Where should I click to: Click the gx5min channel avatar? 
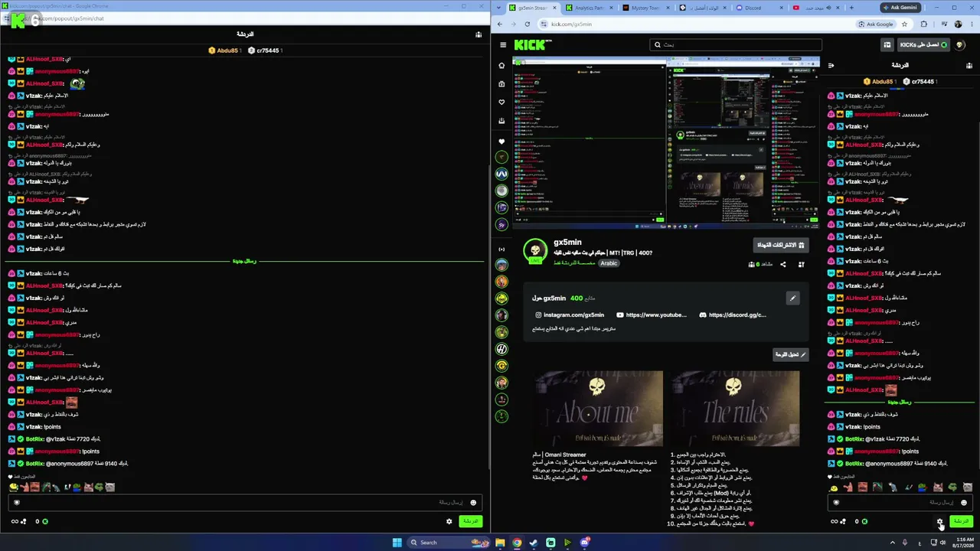click(x=535, y=251)
